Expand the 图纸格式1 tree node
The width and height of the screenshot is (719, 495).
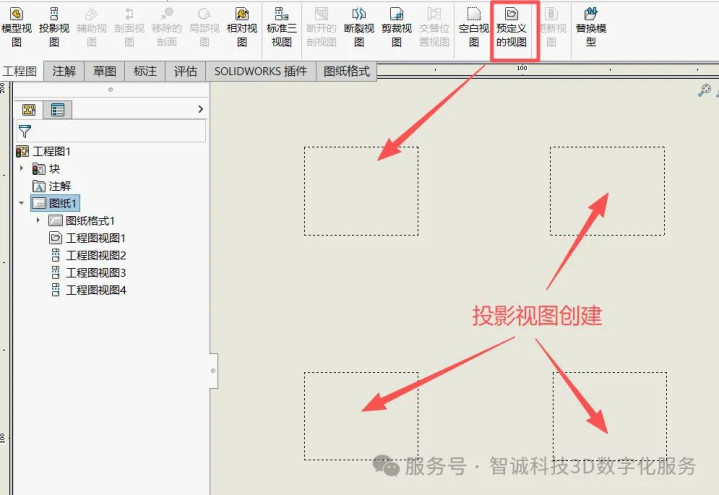click(x=38, y=220)
